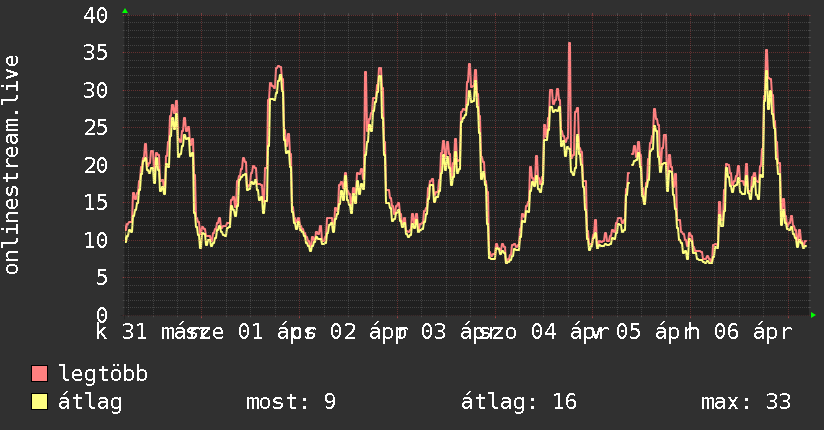Image resolution: width=824 pixels, height=430 pixels.
Task: Click the legtöbb legend label
Action: click(x=103, y=374)
